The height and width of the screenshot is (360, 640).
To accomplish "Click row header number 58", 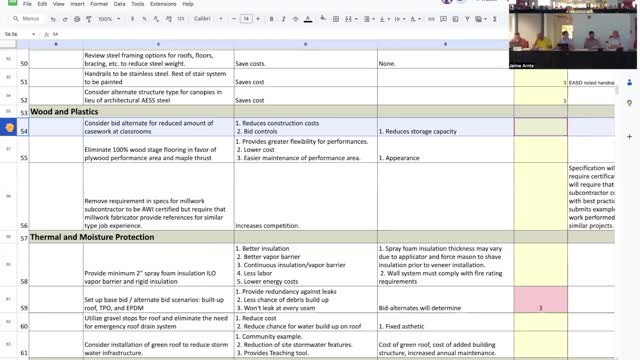I will tap(24, 281).
